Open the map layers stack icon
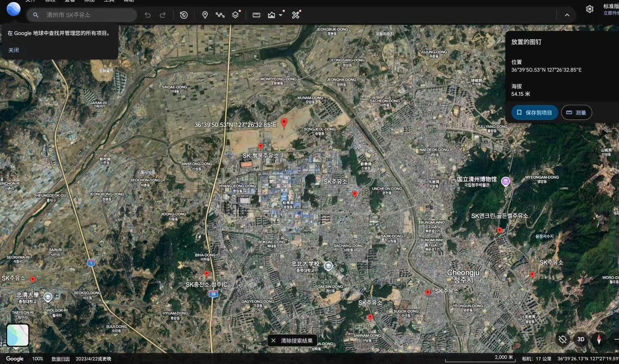This screenshot has width=619, height=364. (x=236, y=15)
